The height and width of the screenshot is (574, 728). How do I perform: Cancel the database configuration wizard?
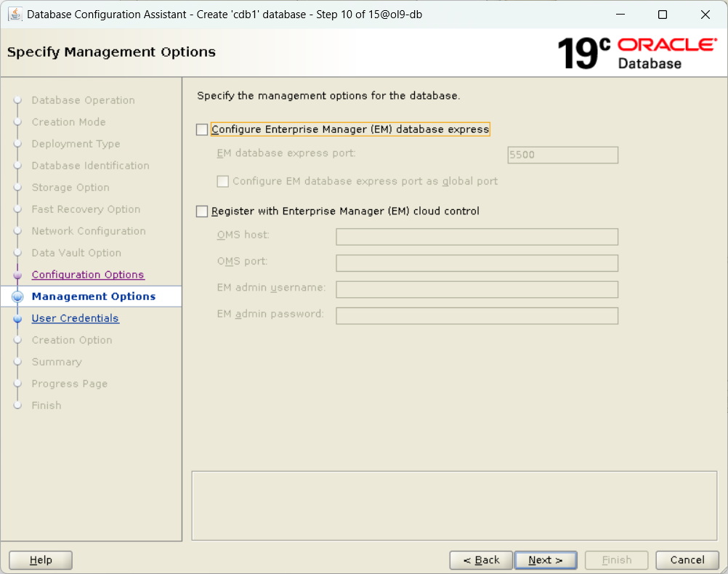coord(687,560)
